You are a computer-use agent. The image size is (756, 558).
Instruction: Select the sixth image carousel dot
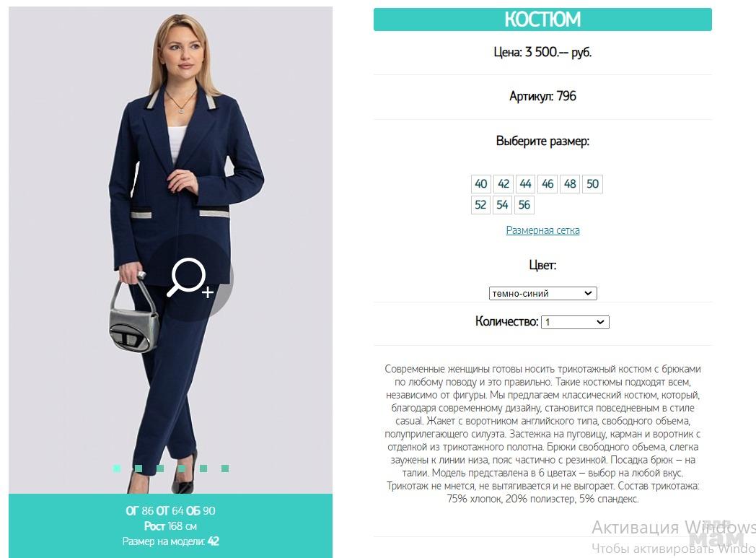(x=225, y=468)
